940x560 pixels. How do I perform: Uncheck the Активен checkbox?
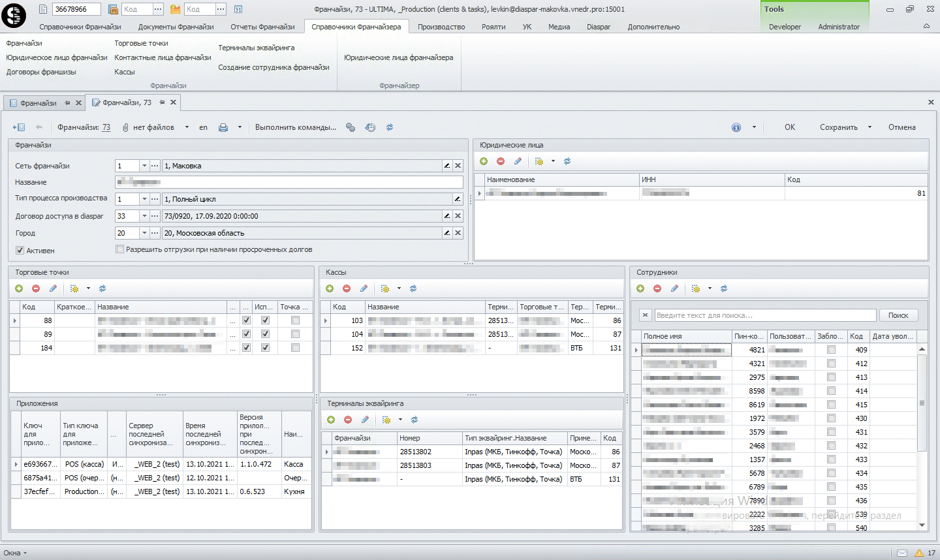pyautogui.click(x=20, y=250)
